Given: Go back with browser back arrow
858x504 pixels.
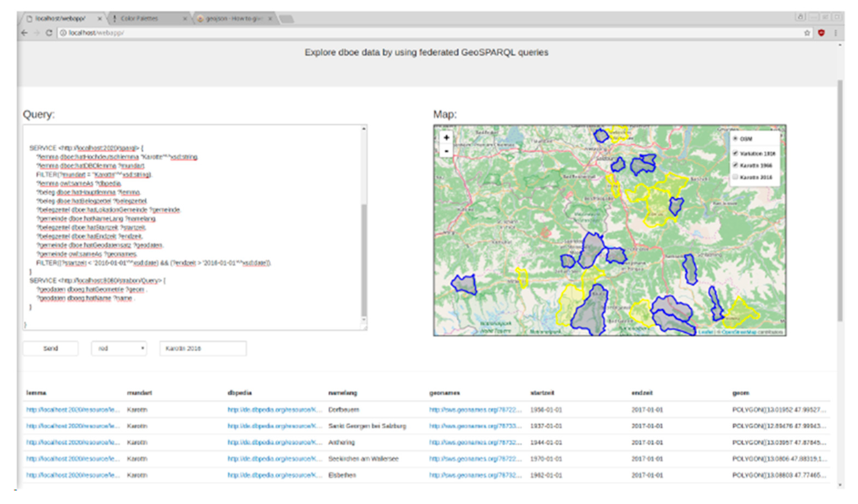Looking at the screenshot, I should tap(25, 33).
